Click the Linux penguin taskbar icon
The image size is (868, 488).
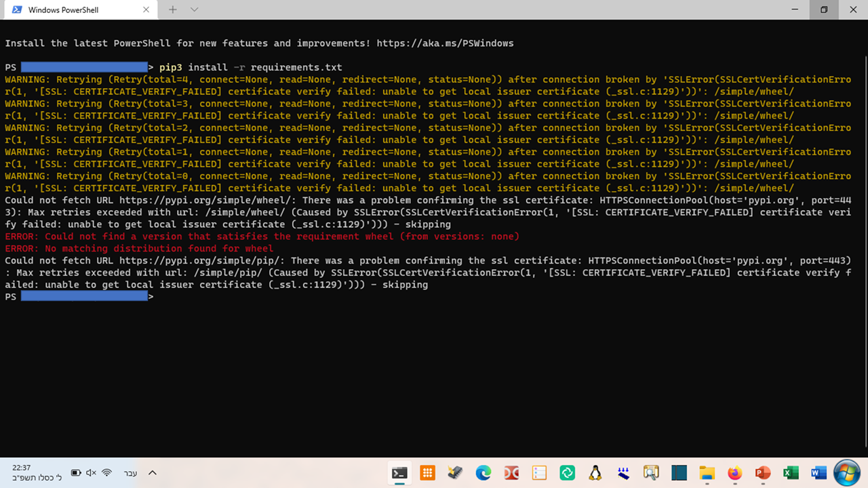(595, 473)
